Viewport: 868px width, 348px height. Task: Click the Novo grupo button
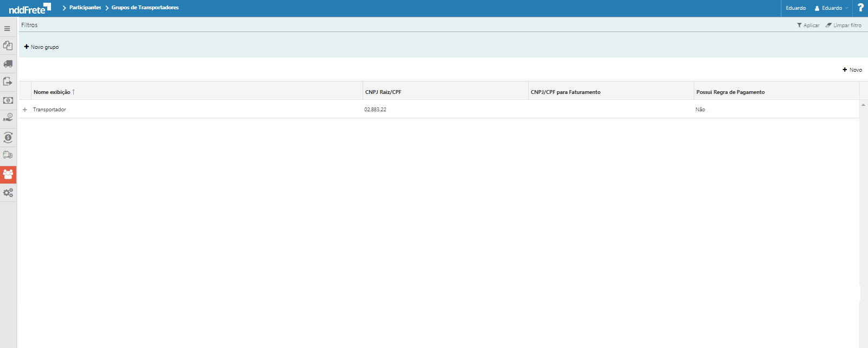click(x=42, y=47)
